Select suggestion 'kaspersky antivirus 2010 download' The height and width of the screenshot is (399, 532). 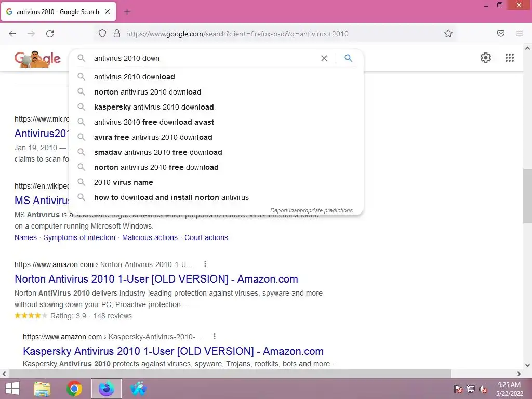[216, 107]
